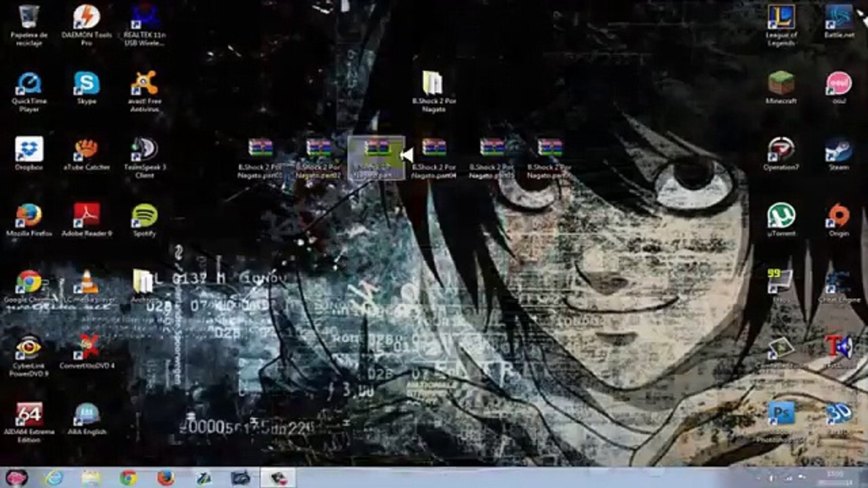Open the Archivos folder on desktop
The image size is (868, 488).
[x=143, y=287]
